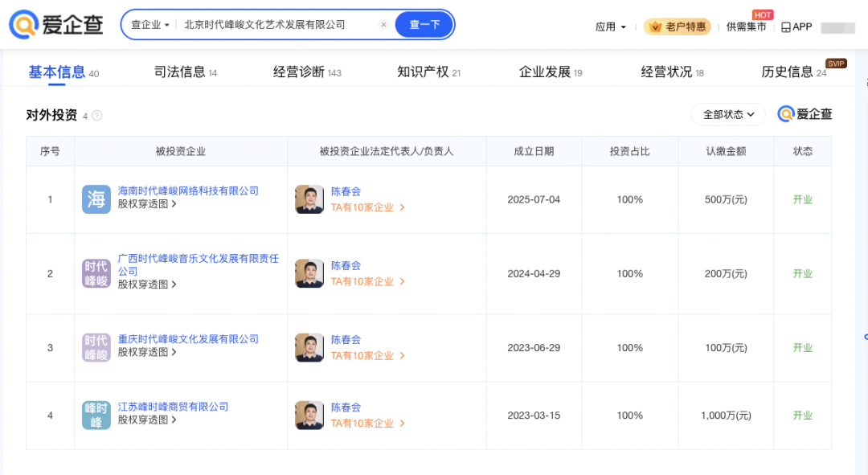The image size is (868, 475).
Task: Click 陈春会's avatar photo in row 1
Action: tap(309, 199)
